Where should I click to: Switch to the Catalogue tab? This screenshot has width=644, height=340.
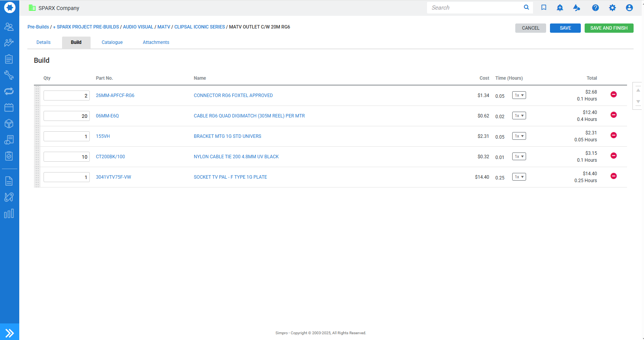(x=112, y=42)
